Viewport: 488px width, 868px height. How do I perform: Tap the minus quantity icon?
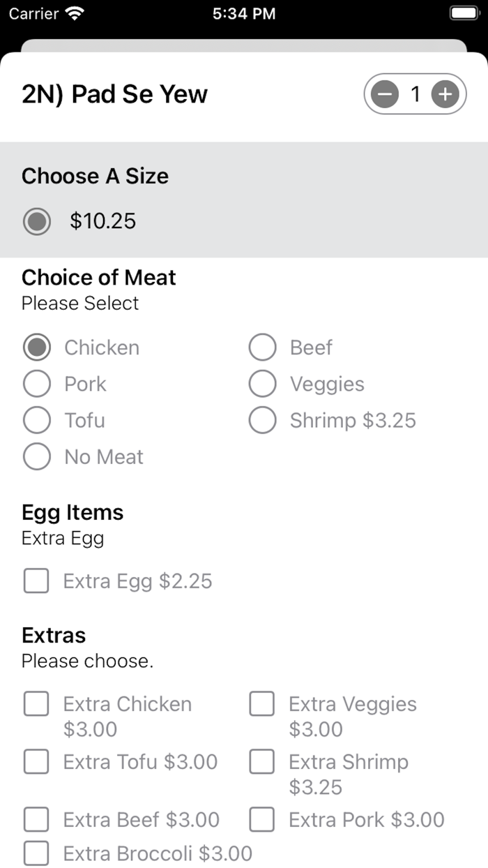(x=384, y=94)
